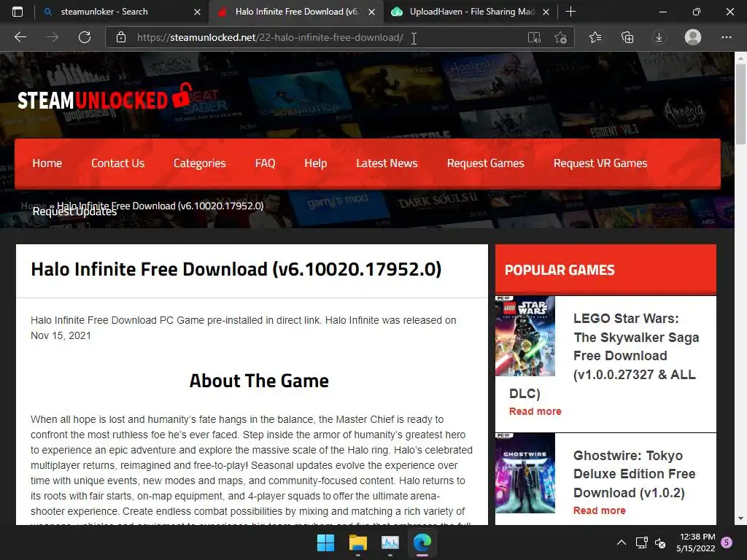
Task: Show hidden system tray icons
Action: tap(622, 542)
